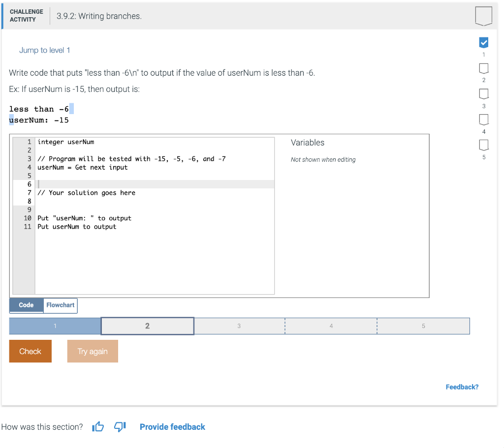Click the Try again button
The height and width of the screenshot is (448, 504).
(x=92, y=351)
